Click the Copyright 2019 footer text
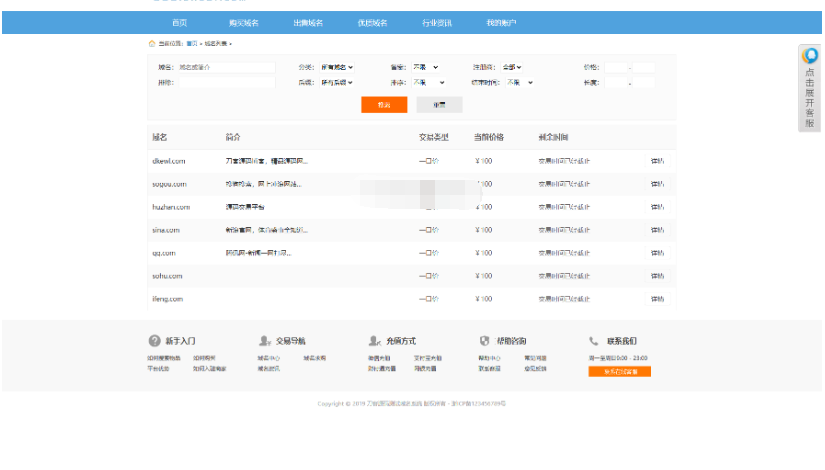The height and width of the screenshot is (470, 825). [x=411, y=404]
